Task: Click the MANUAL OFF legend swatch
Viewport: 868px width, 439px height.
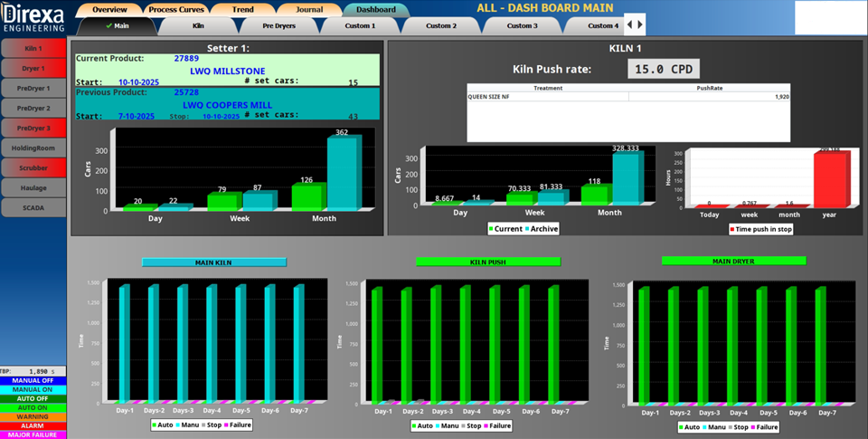Action: click(33, 381)
